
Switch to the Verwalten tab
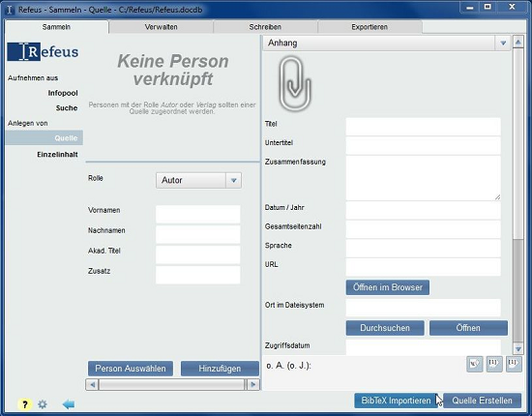pos(162,27)
